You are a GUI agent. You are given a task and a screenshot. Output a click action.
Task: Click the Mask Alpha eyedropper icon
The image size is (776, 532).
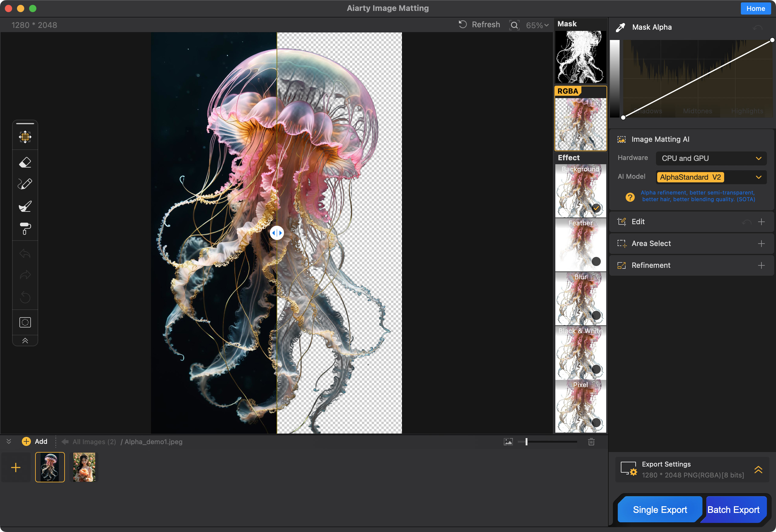pyautogui.click(x=620, y=27)
